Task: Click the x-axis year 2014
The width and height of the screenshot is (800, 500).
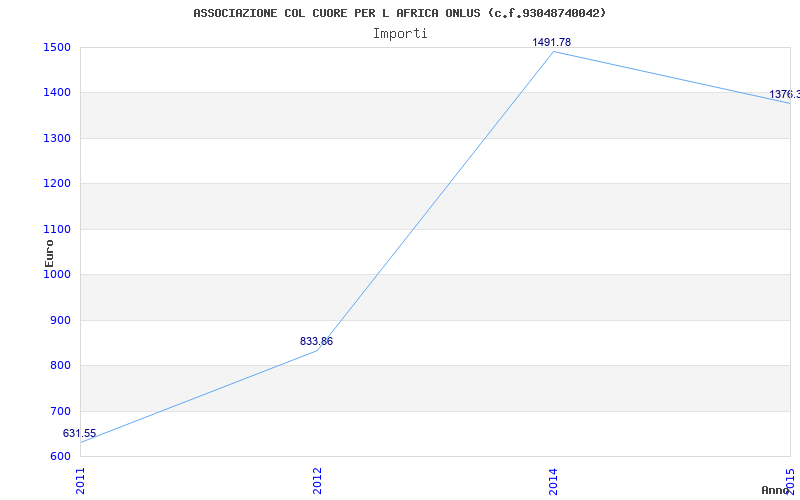Action: click(554, 481)
